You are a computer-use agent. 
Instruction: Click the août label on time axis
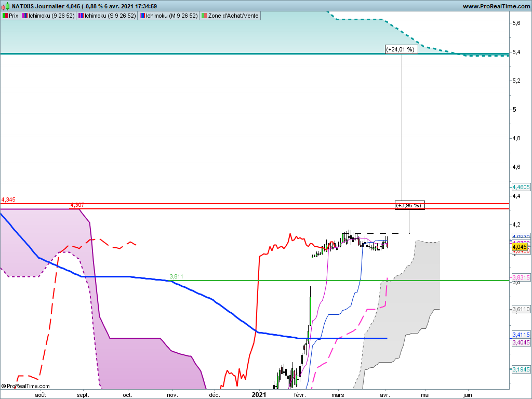[x=41, y=395]
